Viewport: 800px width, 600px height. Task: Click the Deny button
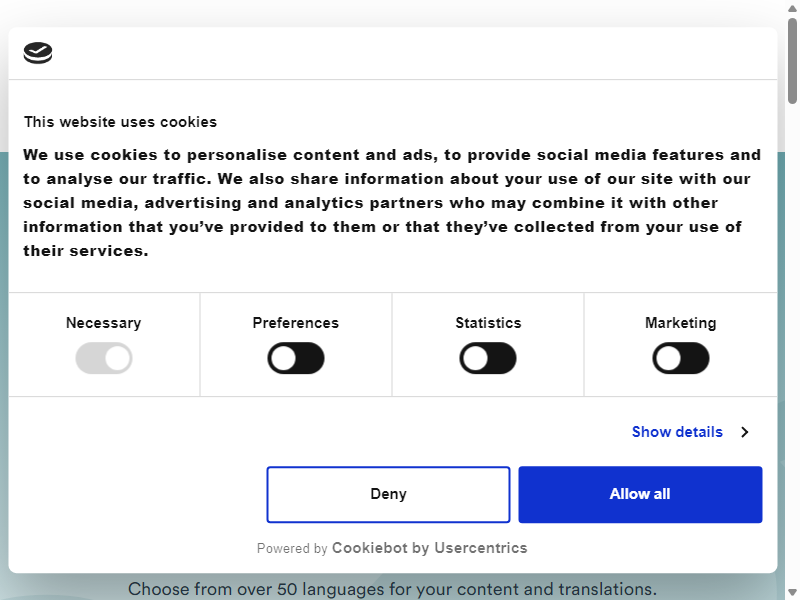(388, 494)
